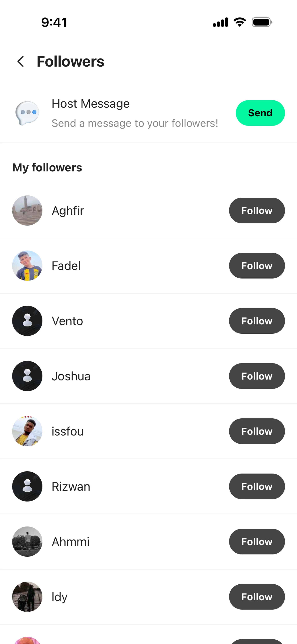The width and height of the screenshot is (297, 644).
Task: Tap the Host Message chat bubble icon
Action: pos(27,113)
